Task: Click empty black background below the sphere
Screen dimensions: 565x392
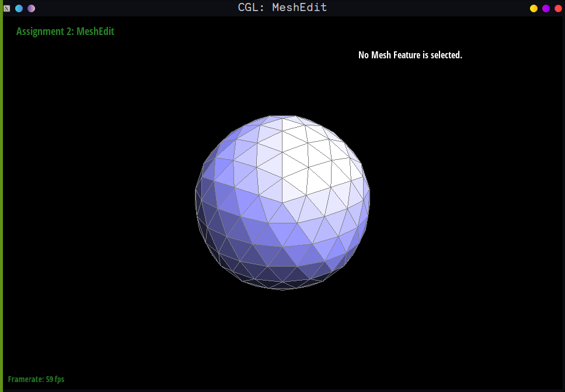Action: (282, 338)
